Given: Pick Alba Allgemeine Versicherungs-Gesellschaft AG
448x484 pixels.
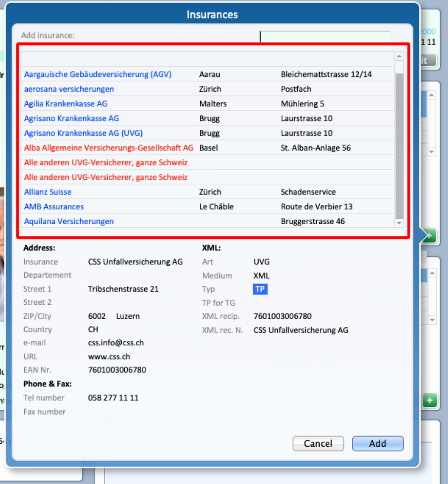Looking at the screenshot, I should [208, 148].
